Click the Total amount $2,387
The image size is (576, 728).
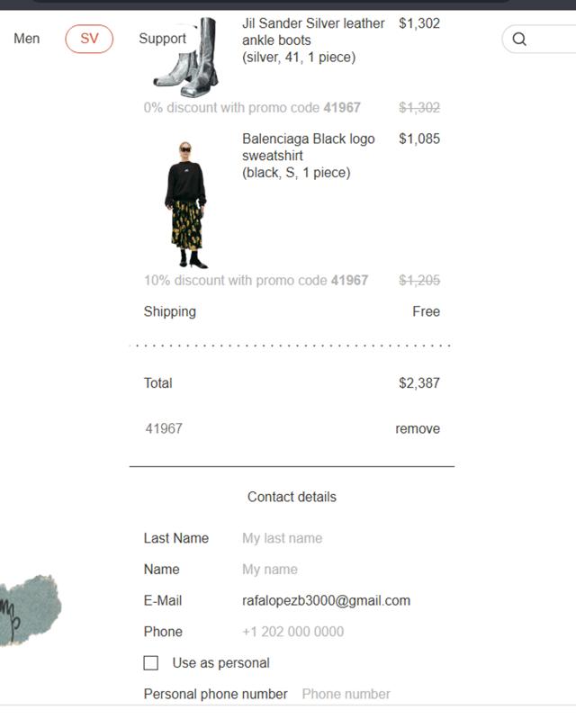[x=419, y=383]
